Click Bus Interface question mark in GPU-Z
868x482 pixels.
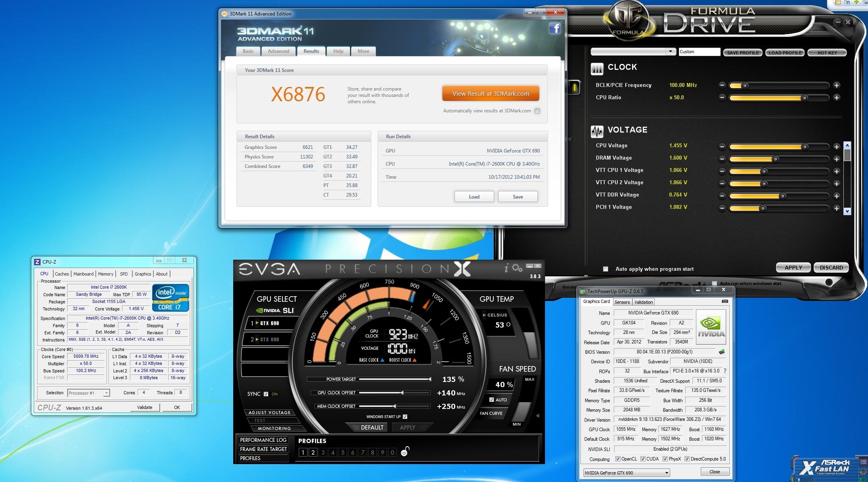coord(725,371)
